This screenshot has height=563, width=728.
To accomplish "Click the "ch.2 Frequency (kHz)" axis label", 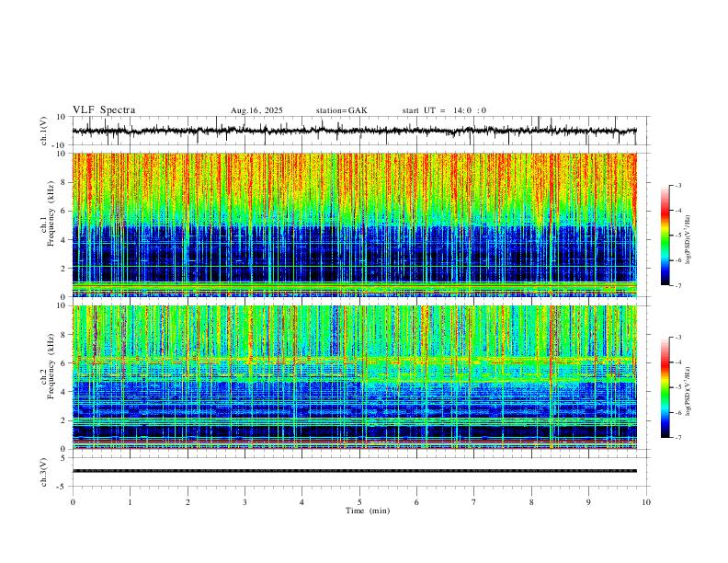I will coord(47,366).
